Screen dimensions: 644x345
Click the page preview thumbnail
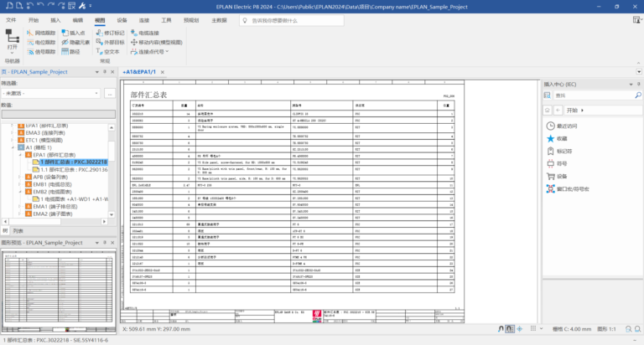point(59,291)
